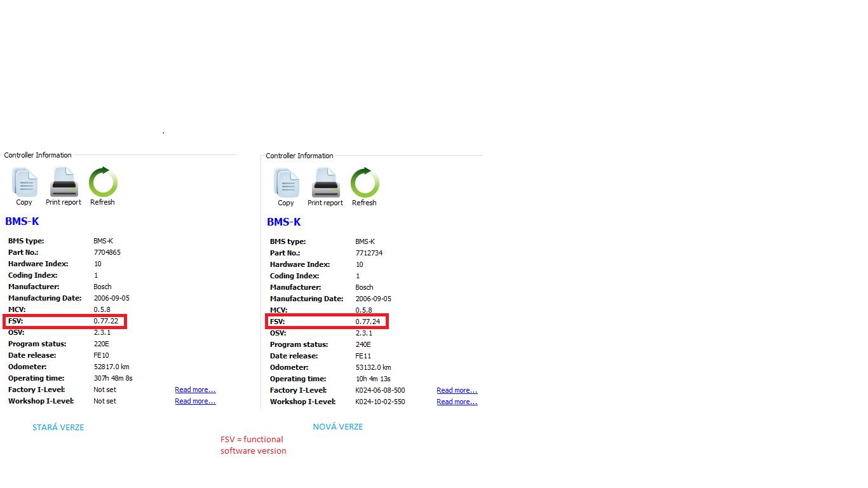Select the FSV value 0.77.24
This screenshot has width=868, height=488.
point(367,322)
